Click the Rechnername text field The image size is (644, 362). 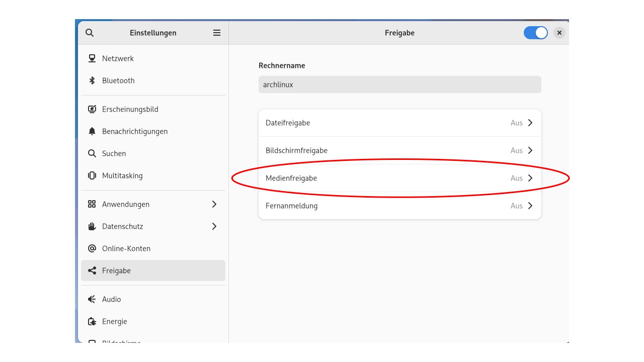[x=399, y=84]
